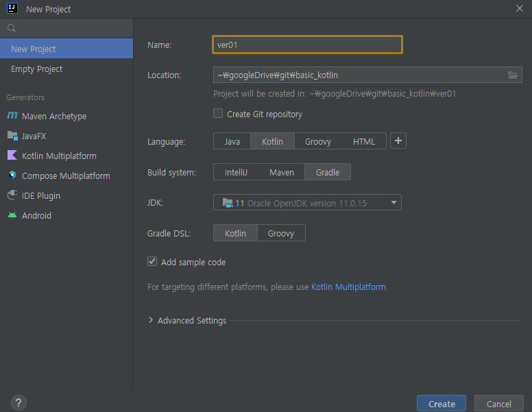
Task: Select the Android generator
Action: (66, 215)
